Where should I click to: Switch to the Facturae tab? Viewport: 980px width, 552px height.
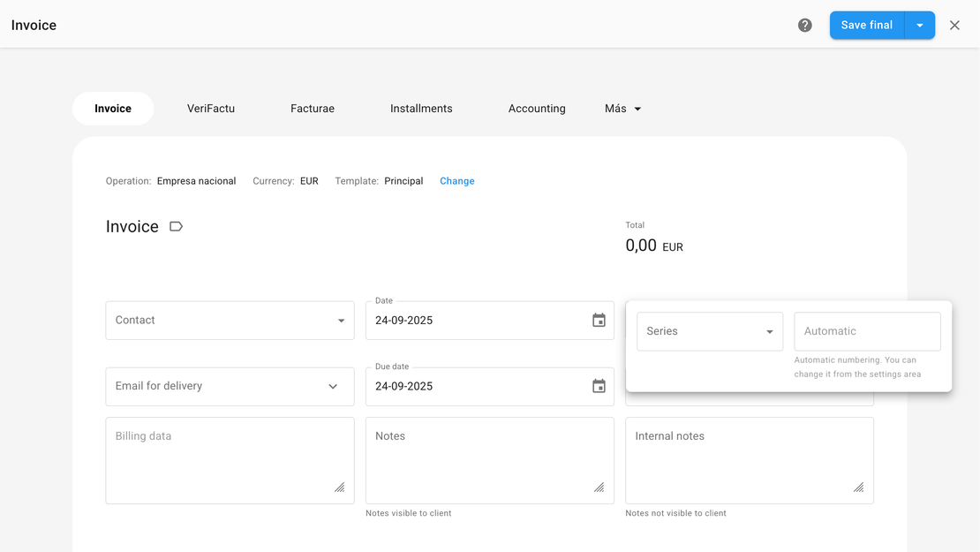tap(313, 109)
